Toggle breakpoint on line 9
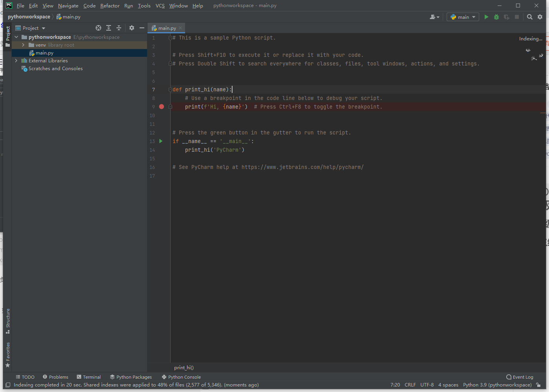Image resolution: width=549 pixels, height=392 pixels. coord(162,107)
